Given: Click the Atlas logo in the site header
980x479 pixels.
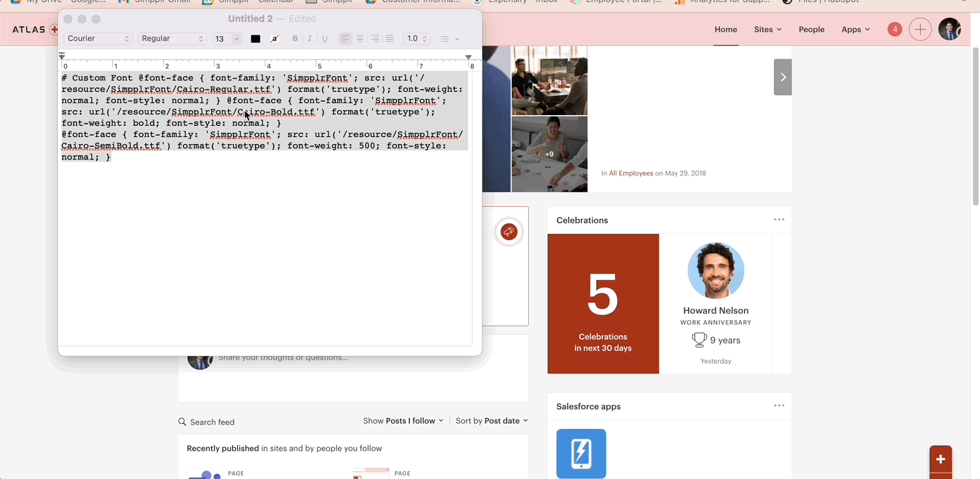Looking at the screenshot, I should pyautogui.click(x=35, y=30).
